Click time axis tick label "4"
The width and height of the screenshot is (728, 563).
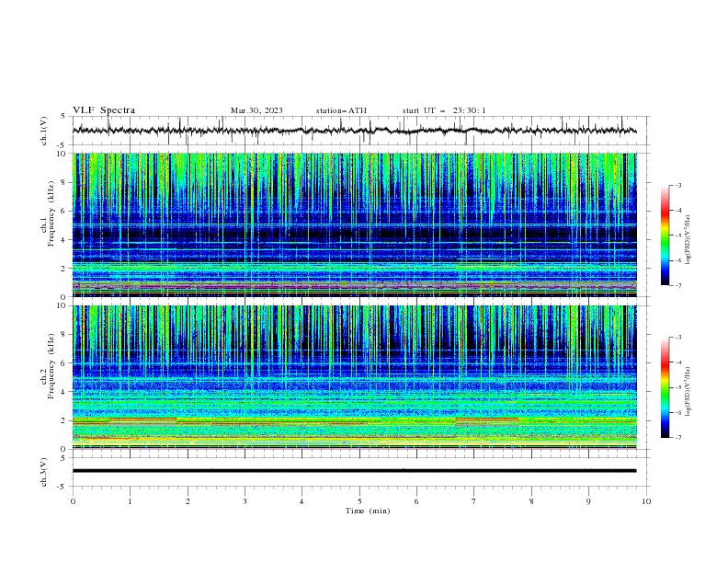pyautogui.click(x=301, y=501)
